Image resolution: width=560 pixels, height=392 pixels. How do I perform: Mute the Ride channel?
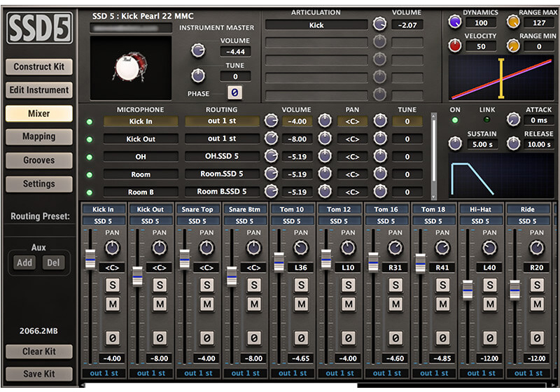click(x=537, y=304)
